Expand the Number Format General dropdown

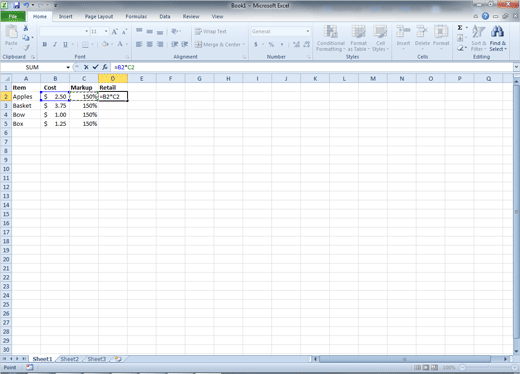tap(308, 31)
